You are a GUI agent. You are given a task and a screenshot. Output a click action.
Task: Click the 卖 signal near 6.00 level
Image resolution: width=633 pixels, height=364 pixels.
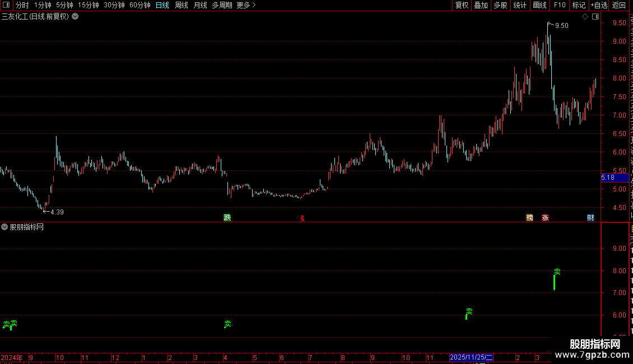pos(469,311)
